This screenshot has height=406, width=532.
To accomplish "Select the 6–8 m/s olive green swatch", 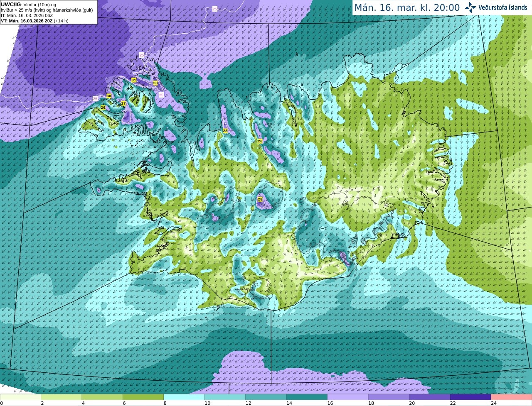I will pyautogui.click(x=143, y=397).
